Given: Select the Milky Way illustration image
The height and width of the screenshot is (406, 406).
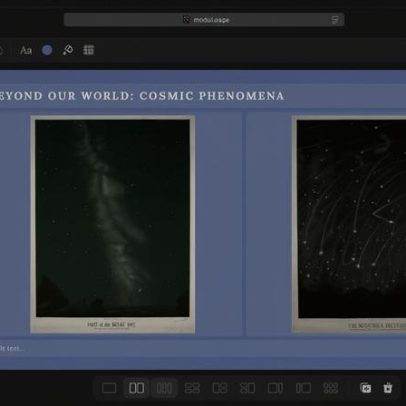Looking at the screenshot, I should point(113,224).
